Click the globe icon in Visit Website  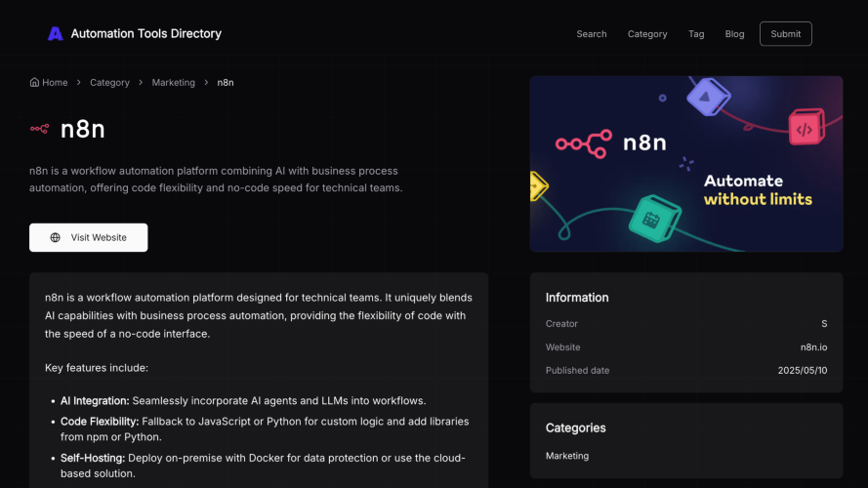coord(56,237)
